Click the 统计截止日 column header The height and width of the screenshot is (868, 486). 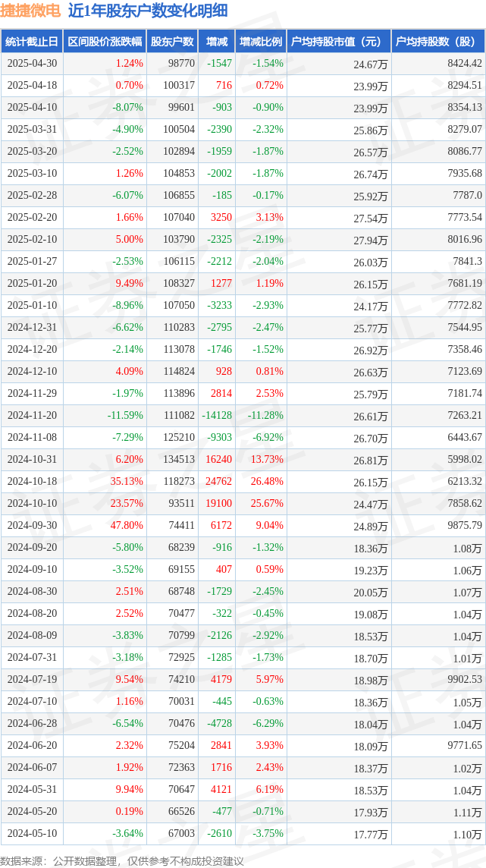coord(32,42)
